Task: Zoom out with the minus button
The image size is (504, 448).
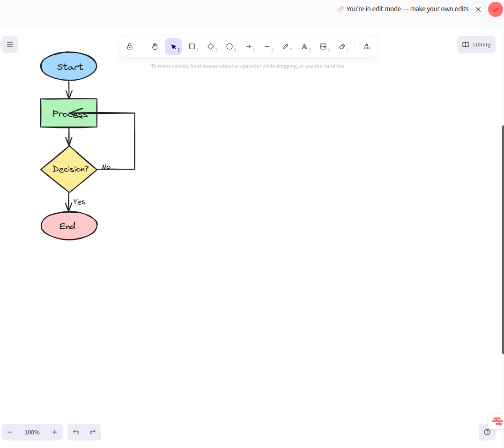Action: pyautogui.click(x=10, y=432)
